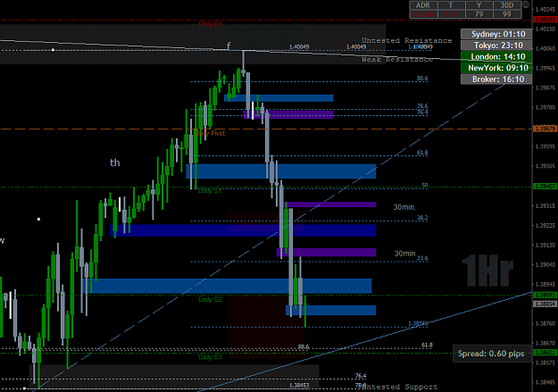Click the Untested Support zone label

pos(401,387)
